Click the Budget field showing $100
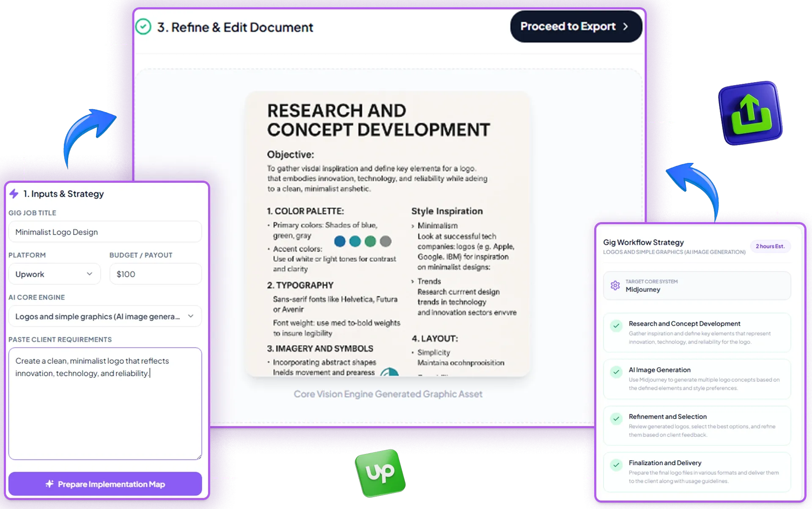 (155, 274)
